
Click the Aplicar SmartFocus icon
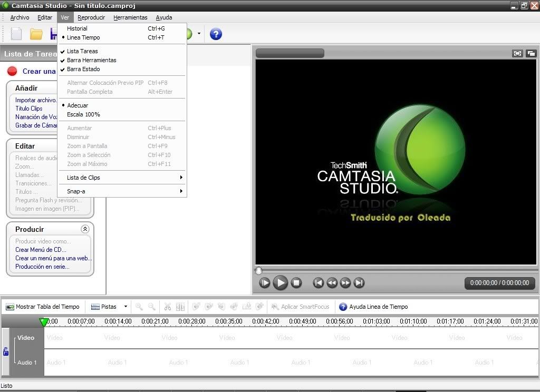coord(275,307)
